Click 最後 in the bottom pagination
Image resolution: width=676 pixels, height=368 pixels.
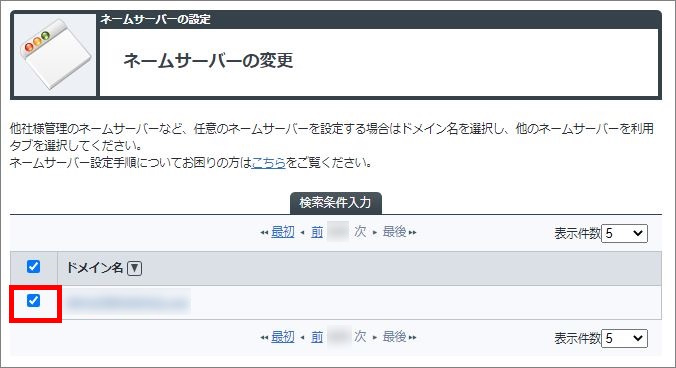(x=394, y=337)
